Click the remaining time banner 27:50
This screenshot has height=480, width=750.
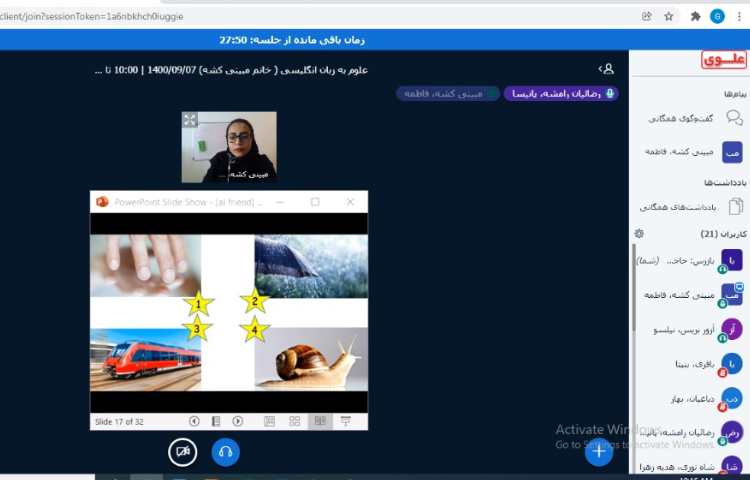point(292,40)
